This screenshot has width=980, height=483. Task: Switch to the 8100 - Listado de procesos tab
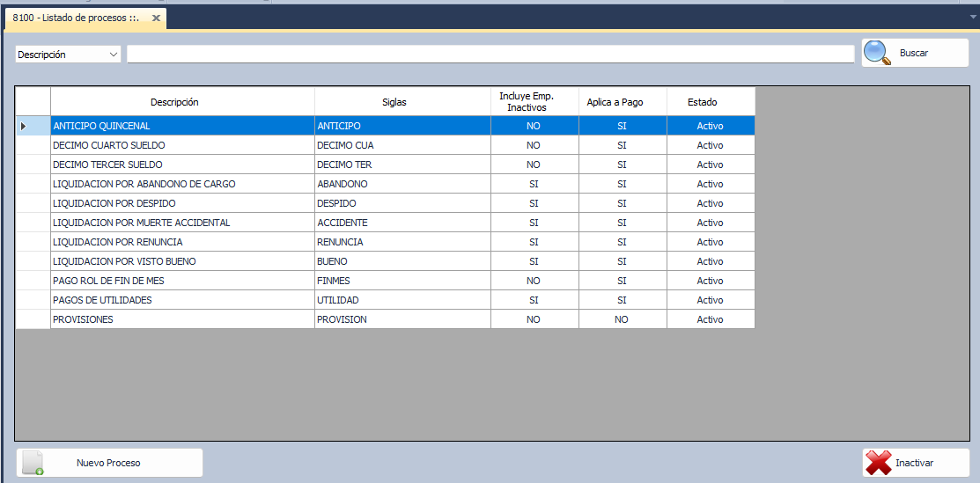click(x=75, y=18)
